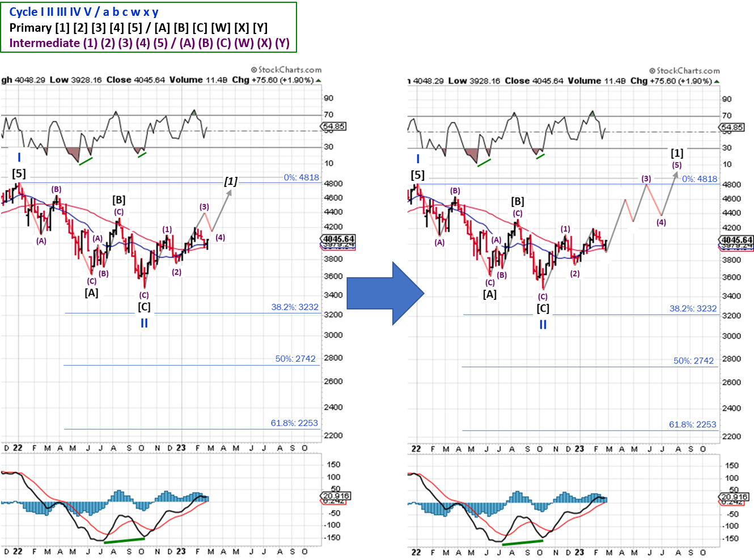
Task: Click the blue I cycle label in left chart
Action: point(19,158)
